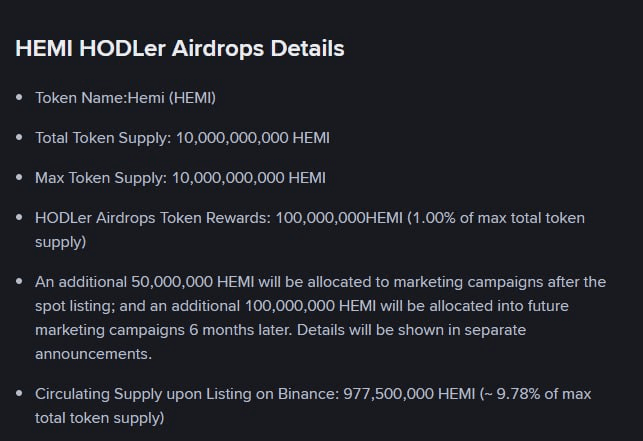Click the bullet point beside Circulating Supply
The height and width of the screenshot is (441, 643).
[19, 393]
